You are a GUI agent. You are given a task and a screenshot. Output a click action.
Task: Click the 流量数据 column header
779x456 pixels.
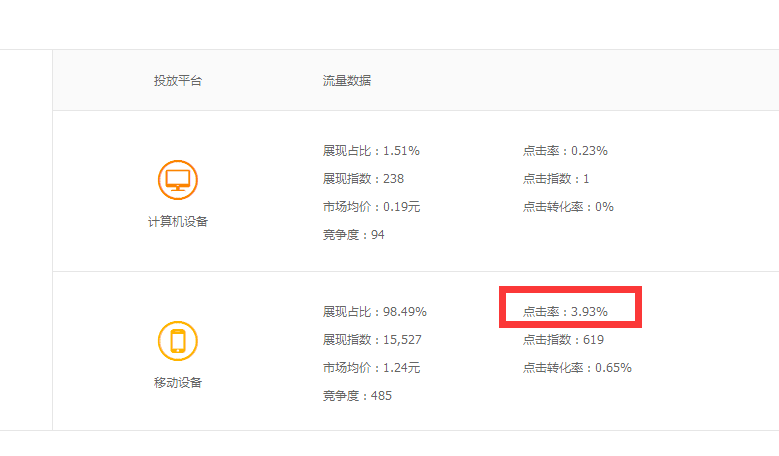point(340,80)
